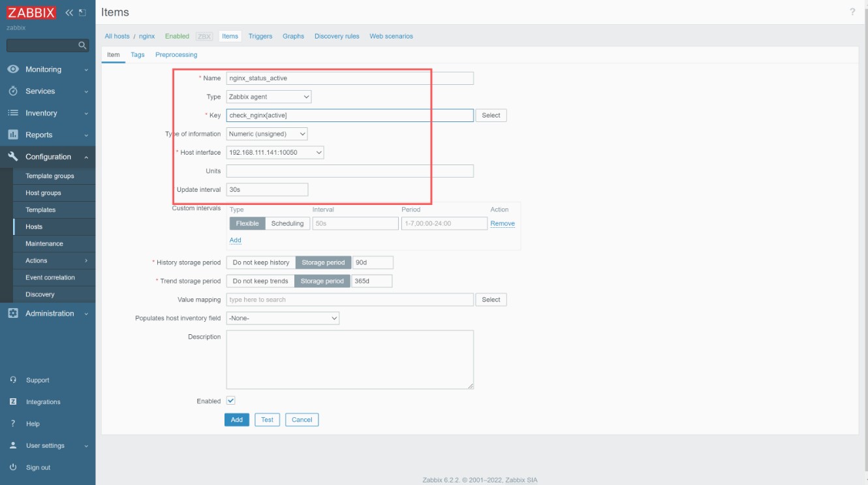Expand User settings menu

click(48, 445)
